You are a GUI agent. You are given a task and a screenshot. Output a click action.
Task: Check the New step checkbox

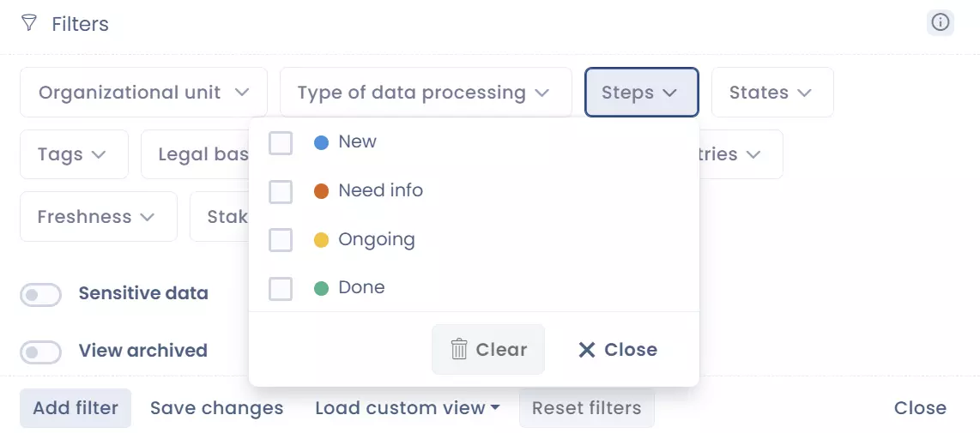click(x=281, y=142)
